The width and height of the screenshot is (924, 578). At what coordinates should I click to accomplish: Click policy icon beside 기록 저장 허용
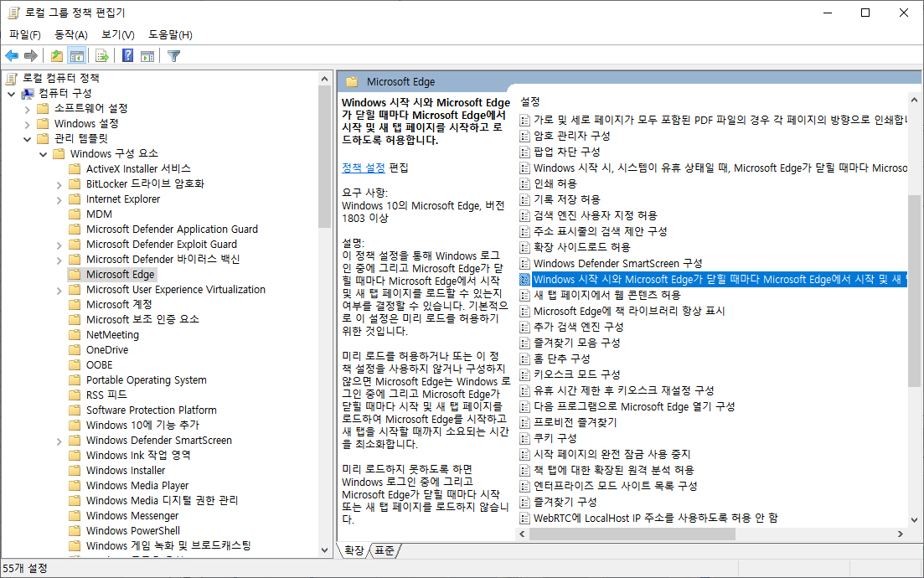524,199
